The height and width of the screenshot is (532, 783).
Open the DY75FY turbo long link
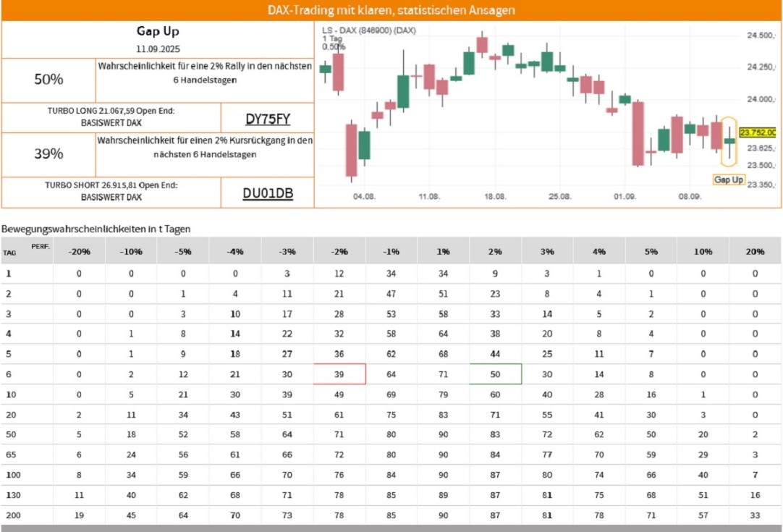point(268,119)
